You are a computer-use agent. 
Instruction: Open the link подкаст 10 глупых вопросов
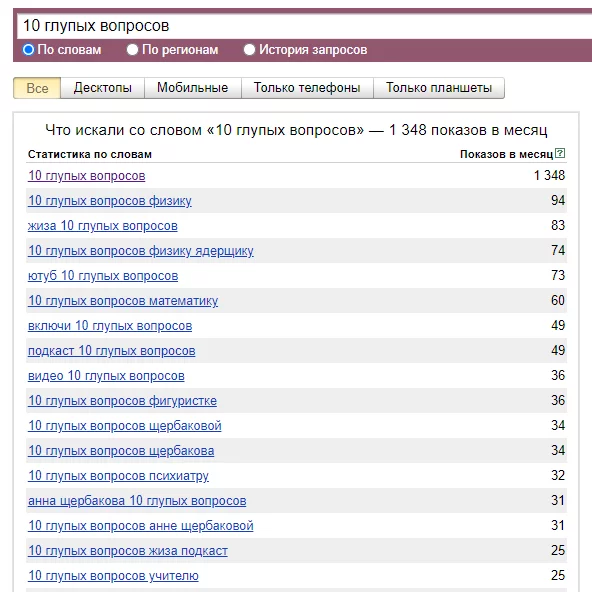click(x=112, y=351)
